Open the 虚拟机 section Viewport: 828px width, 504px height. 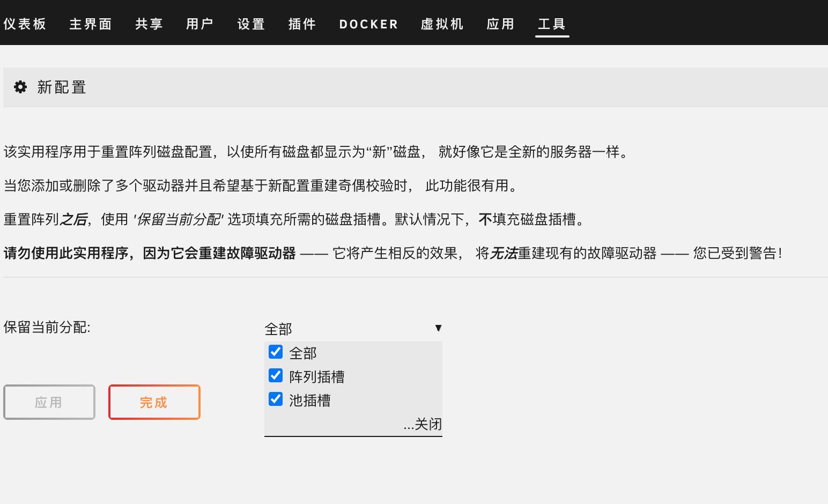pos(441,24)
